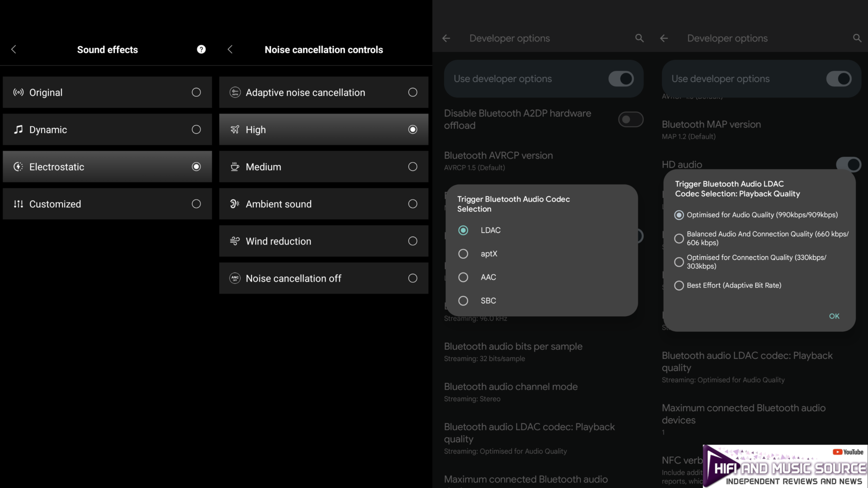Select the Wind reduction icon
The height and width of the screenshot is (488, 868).
[x=235, y=241]
